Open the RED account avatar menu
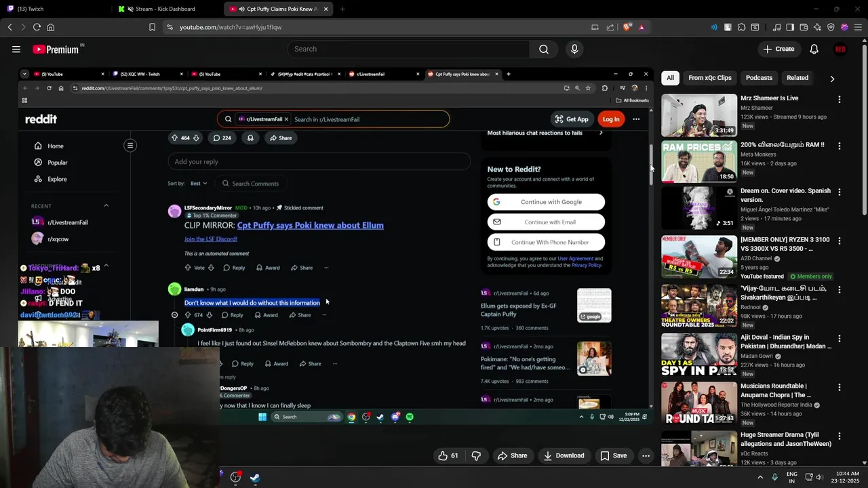Screen dimensions: 868x488 [840, 49]
